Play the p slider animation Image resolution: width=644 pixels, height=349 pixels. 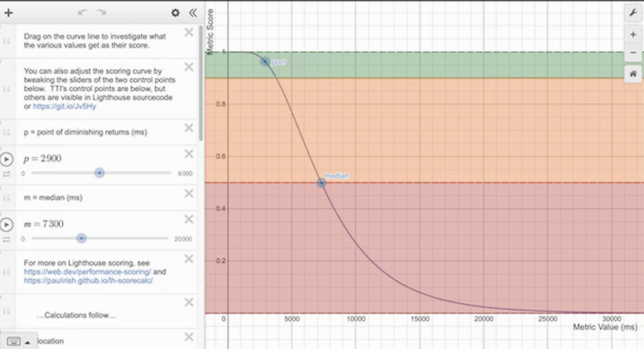(7, 159)
